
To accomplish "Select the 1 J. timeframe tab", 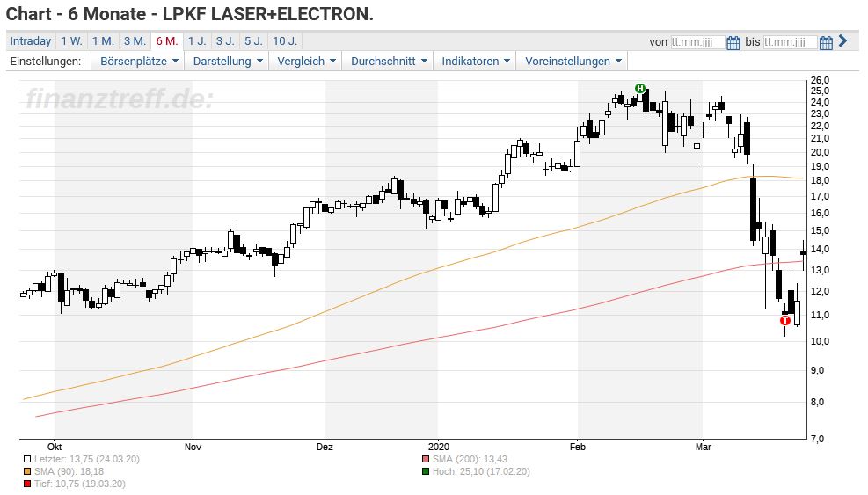I will point(196,41).
